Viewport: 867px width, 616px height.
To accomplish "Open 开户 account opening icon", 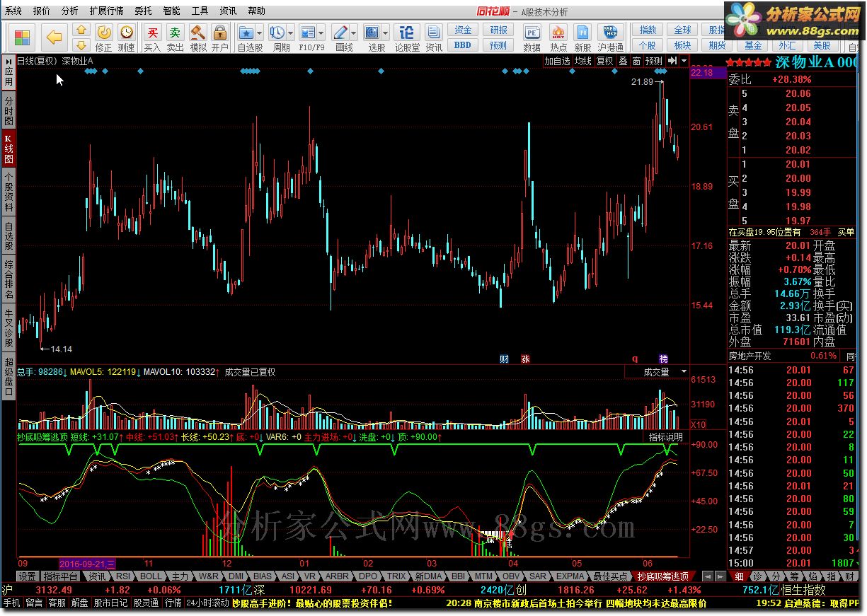I will tap(220, 37).
